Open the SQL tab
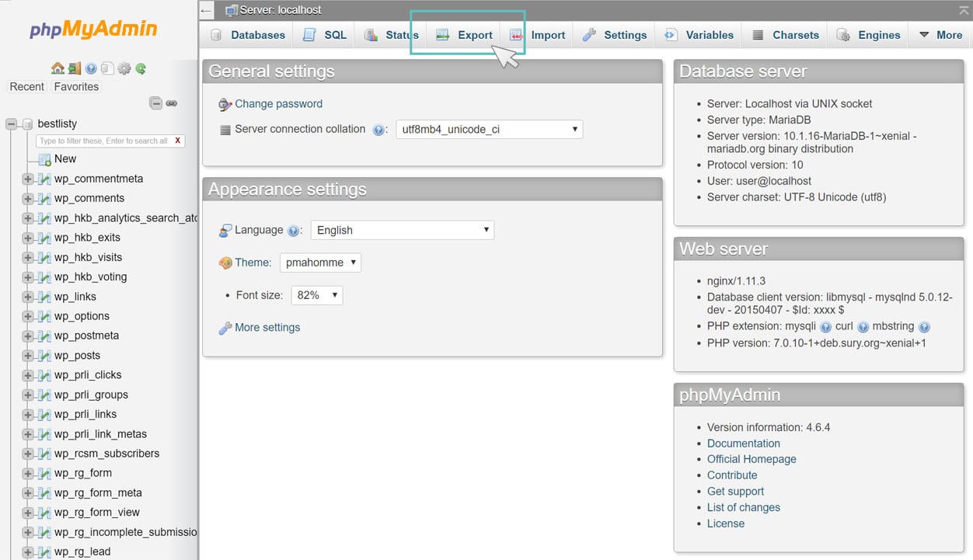This screenshot has width=973, height=560. coord(325,35)
